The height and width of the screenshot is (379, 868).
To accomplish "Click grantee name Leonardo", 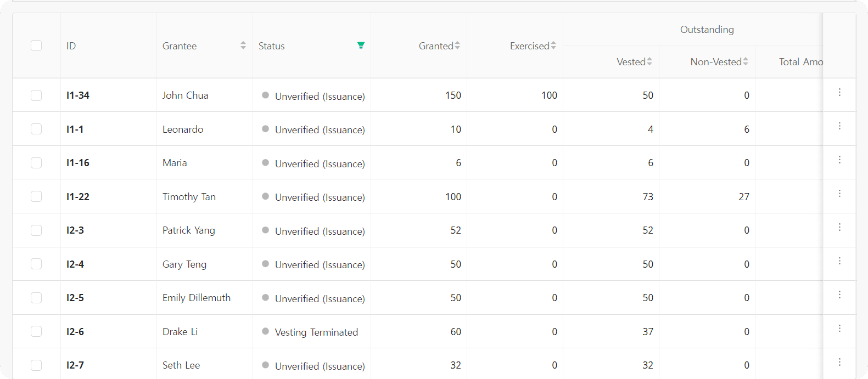I will click(183, 129).
